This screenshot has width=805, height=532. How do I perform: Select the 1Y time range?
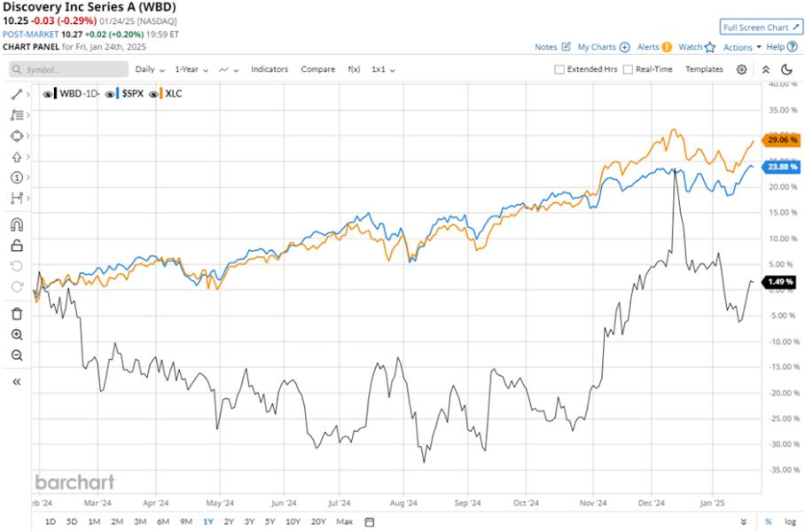click(208, 521)
